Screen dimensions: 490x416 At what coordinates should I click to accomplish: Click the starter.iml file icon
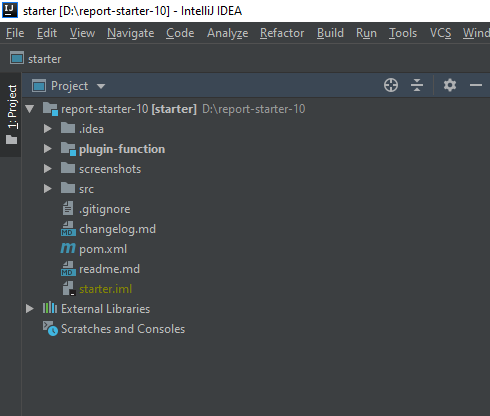coord(69,288)
